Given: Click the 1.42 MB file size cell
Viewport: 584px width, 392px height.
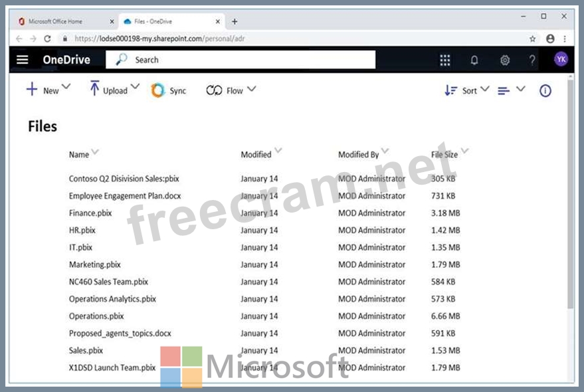Looking at the screenshot, I should point(445,230).
